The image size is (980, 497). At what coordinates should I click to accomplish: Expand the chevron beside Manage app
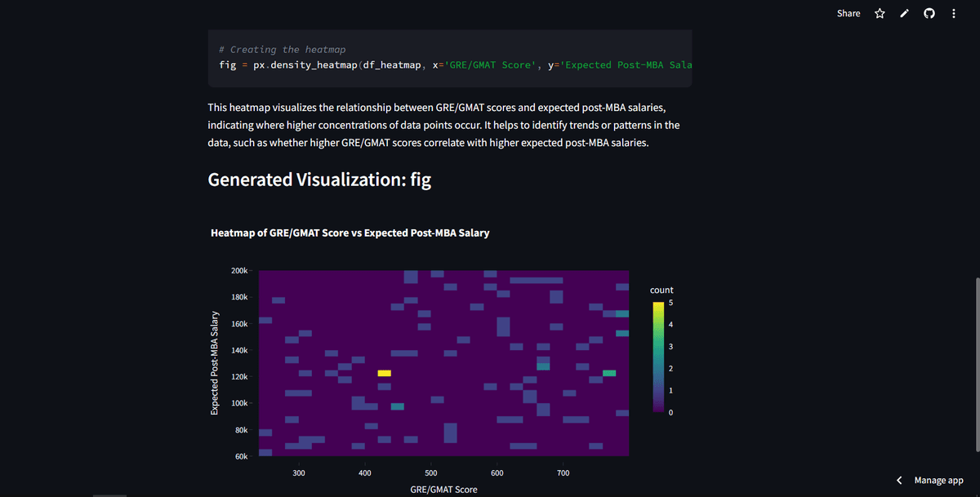coord(899,481)
